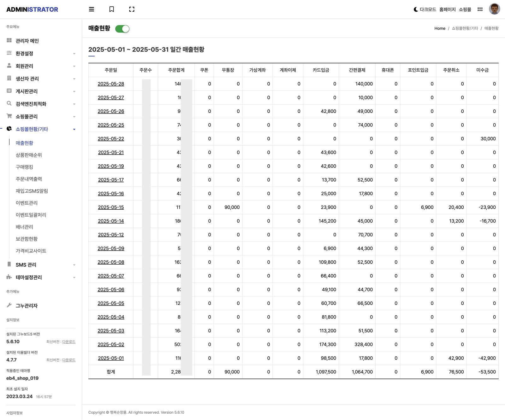Open the 2025-05-01 order date link
The width and height of the screenshot is (505, 420).
pyautogui.click(x=111, y=358)
